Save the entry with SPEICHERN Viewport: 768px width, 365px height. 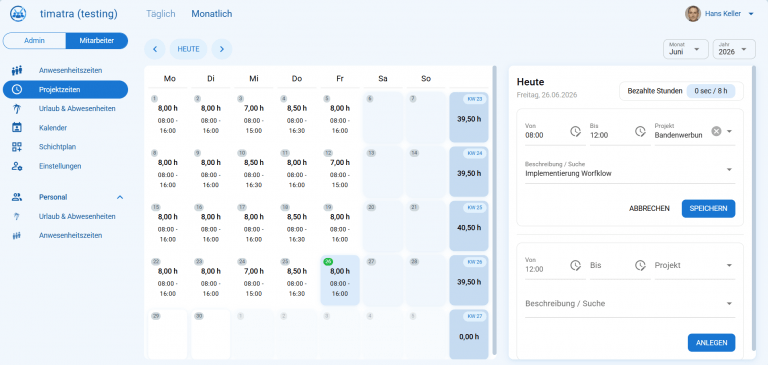click(708, 208)
